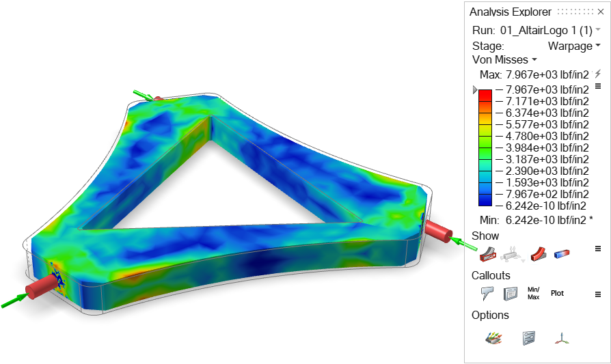611x364 pixels.
Task: Select the green force arrow at the top corner
Action: click(x=143, y=95)
